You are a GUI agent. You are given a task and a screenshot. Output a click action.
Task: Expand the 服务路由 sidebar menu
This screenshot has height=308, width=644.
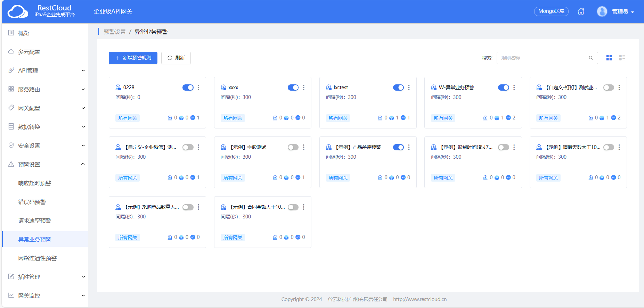(x=45, y=89)
